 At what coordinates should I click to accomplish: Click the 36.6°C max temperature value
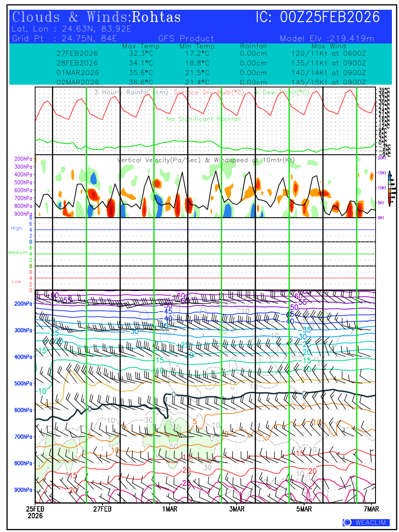(138, 82)
